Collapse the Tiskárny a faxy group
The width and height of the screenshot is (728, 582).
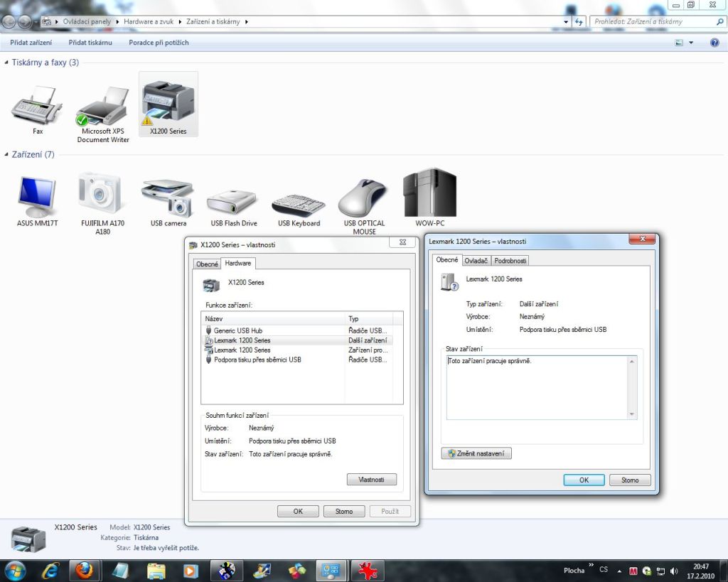point(7,63)
